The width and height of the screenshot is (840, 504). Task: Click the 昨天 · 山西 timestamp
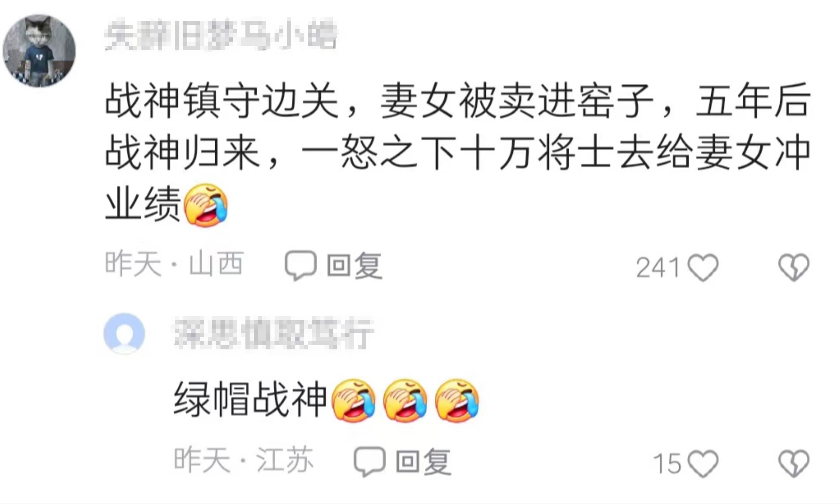[x=174, y=264]
